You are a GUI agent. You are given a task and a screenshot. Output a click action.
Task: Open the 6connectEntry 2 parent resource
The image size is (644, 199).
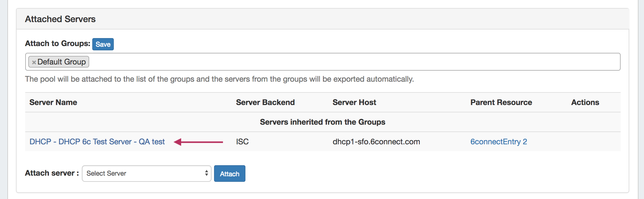[x=499, y=142]
